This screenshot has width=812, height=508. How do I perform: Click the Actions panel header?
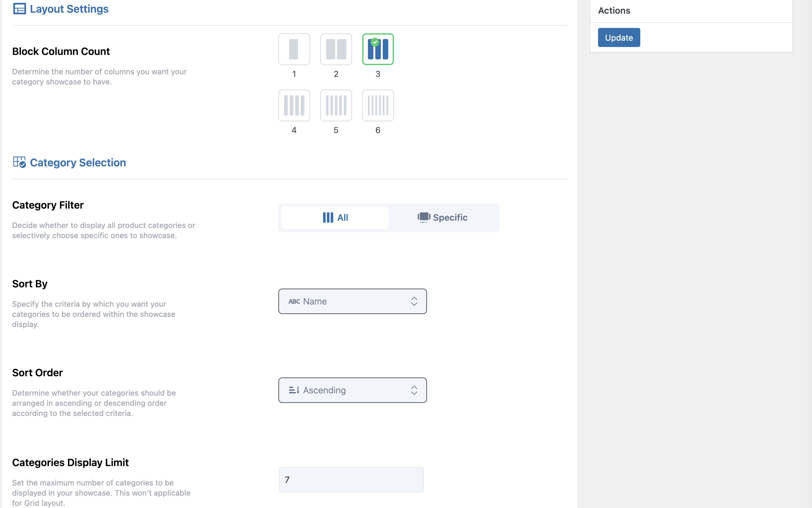tap(614, 11)
